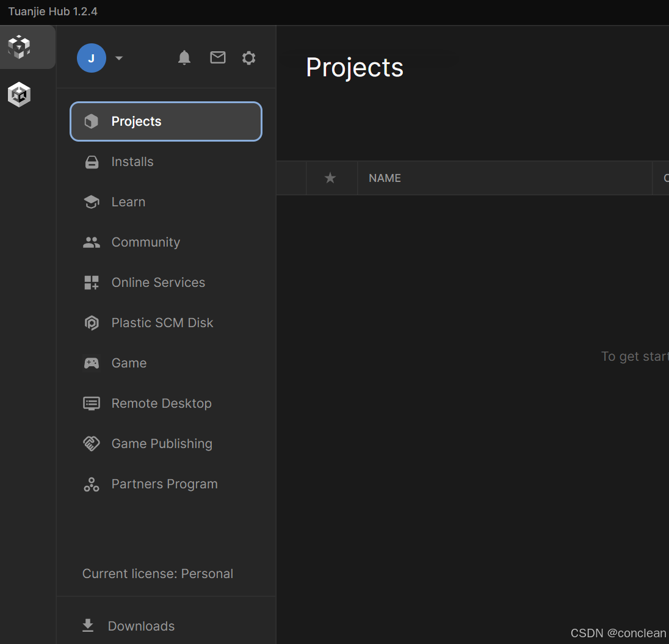Click the Community people icon
The width and height of the screenshot is (669, 644).
(x=92, y=242)
